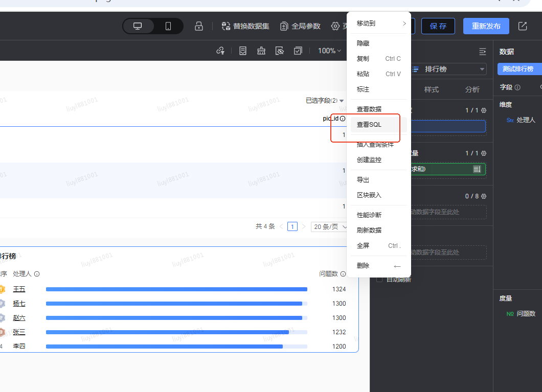Open 全局参数 global parameters
Image resolution: width=542 pixels, height=392 pixels.
[x=301, y=26]
